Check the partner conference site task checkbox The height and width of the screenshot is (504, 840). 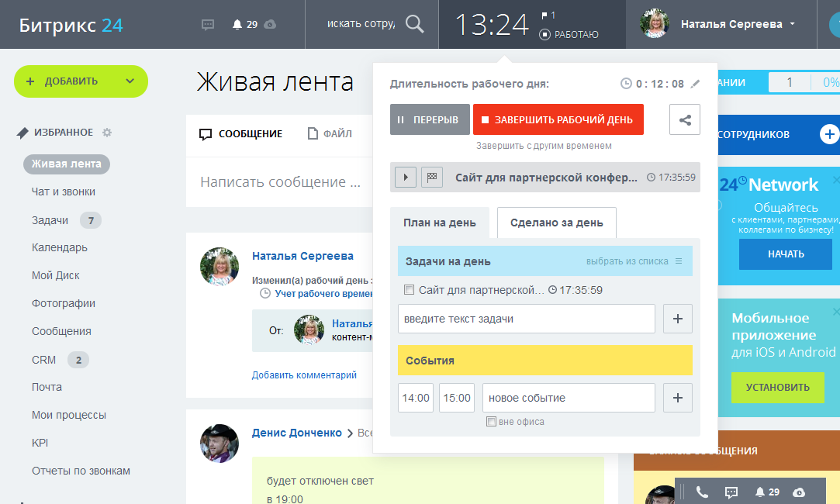click(410, 290)
